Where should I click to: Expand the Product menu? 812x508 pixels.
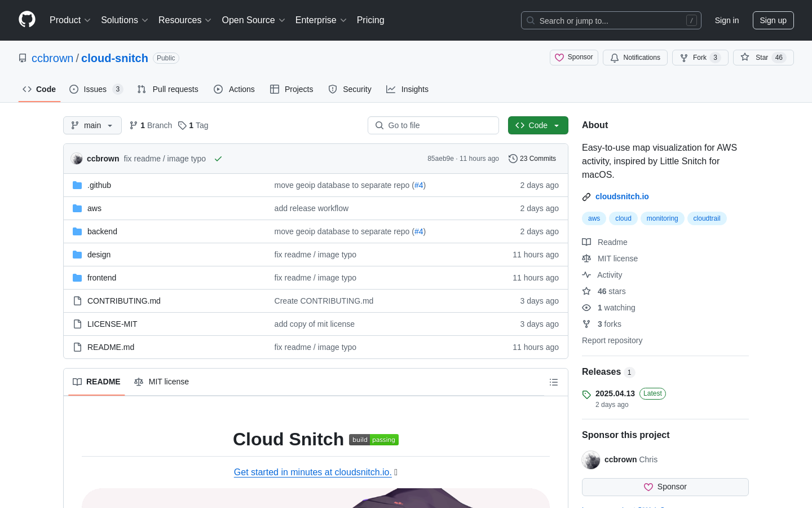(70, 20)
